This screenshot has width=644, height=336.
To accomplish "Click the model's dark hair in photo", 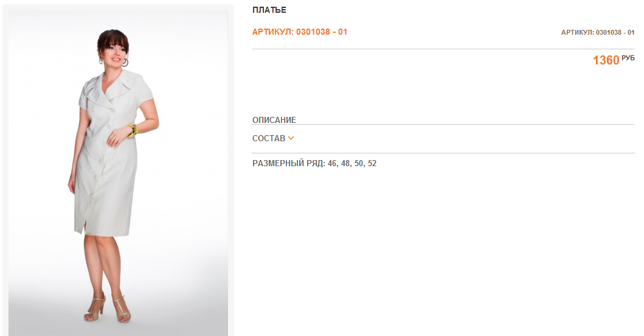I will [x=113, y=40].
